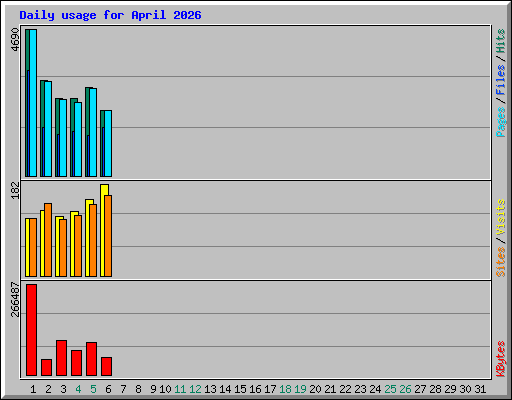Click day 1 red KBytes bar
Screen dimensions: 512x400
32,330
